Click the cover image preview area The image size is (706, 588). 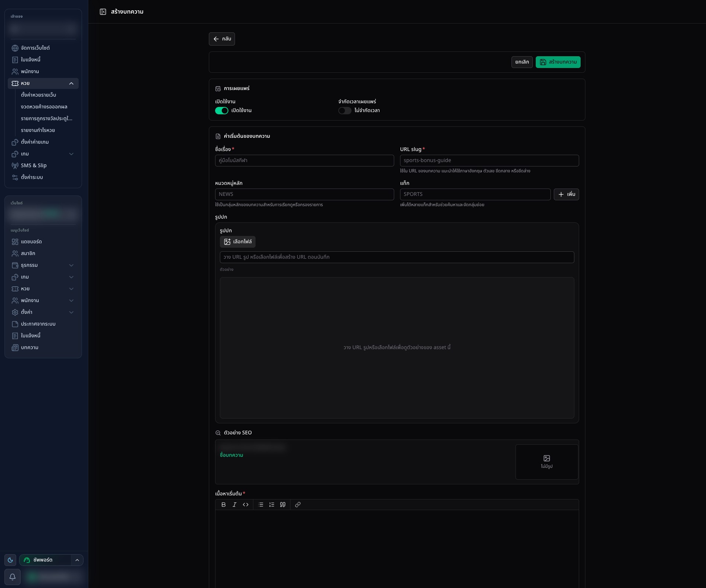[x=397, y=348]
